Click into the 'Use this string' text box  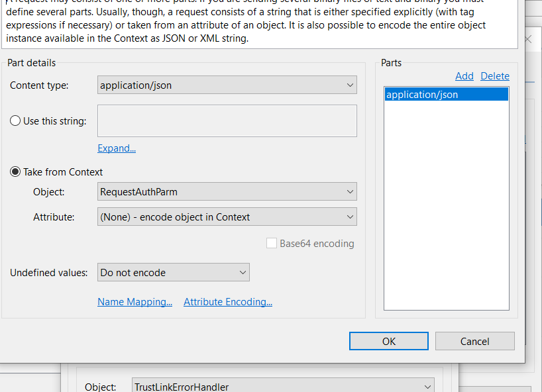(227, 121)
